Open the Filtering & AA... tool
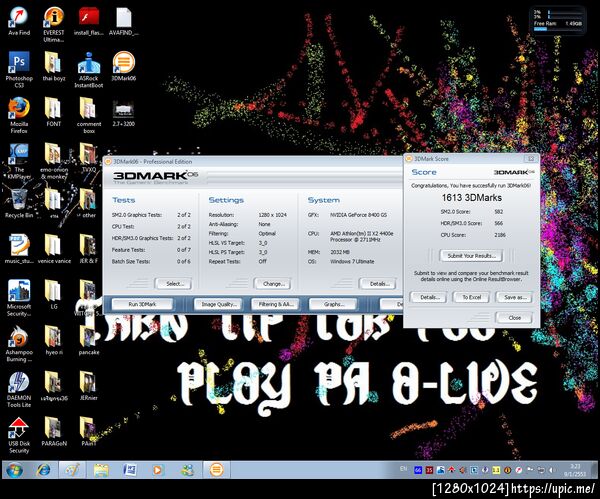This screenshot has height=499, width=600. point(275,304)
